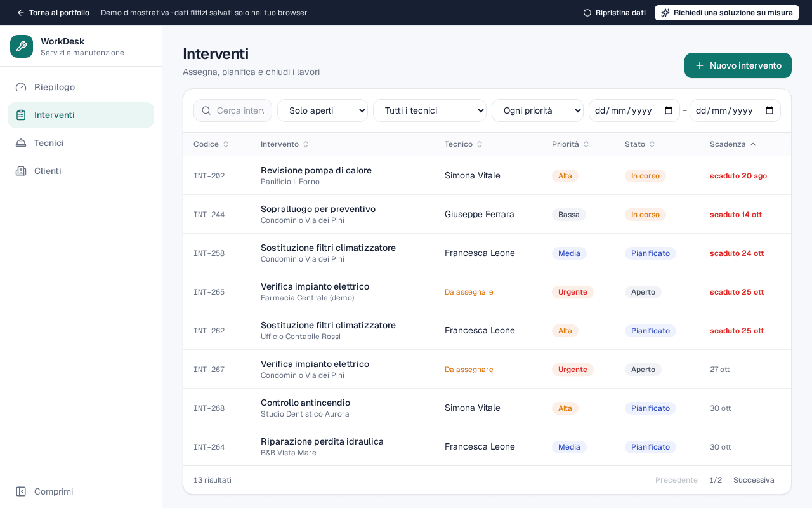This screenshot has width=812, height=508.
Task: Toggle Scadenza sort order
Action: pos(733,144)
